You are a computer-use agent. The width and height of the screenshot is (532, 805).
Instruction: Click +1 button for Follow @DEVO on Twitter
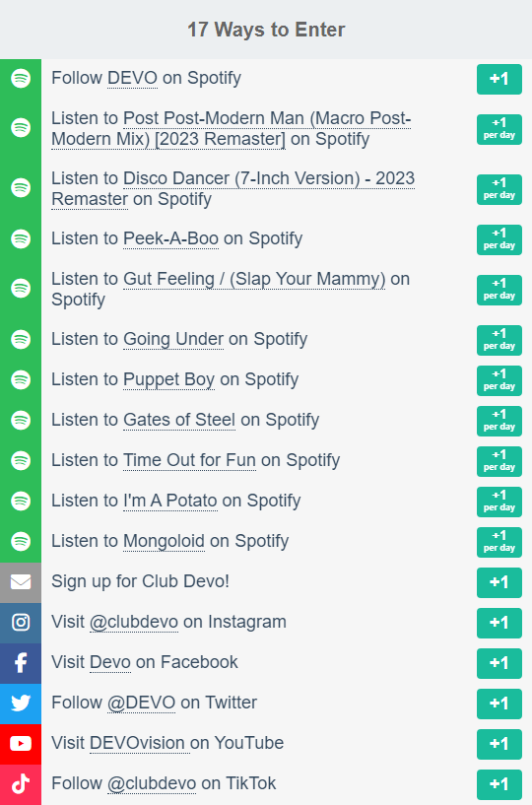(499, 704)
